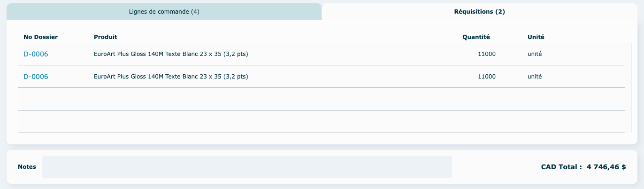The height and width of the screenshot is (189, 644).
Task: Select the second row's EuroArt Plus Gloss product
Action: tap(171, 77)
